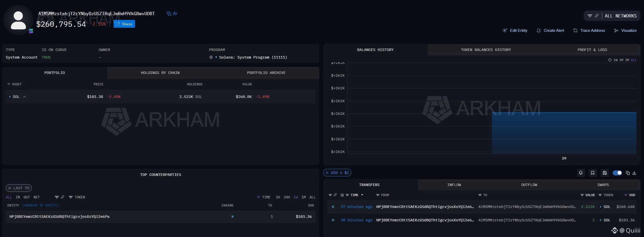Click the link icon beside ALL NETWORKS
Viewport: 644px width, 237px height.
[x=597, y=16]
